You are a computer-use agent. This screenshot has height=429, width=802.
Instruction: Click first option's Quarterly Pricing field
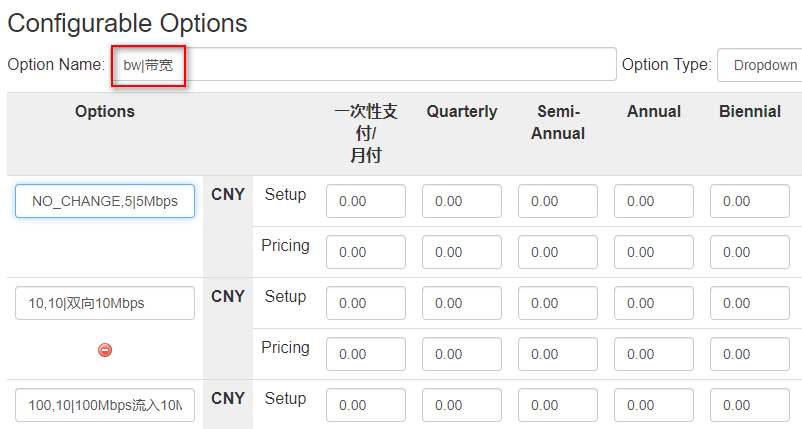click(x=462, y=252)
